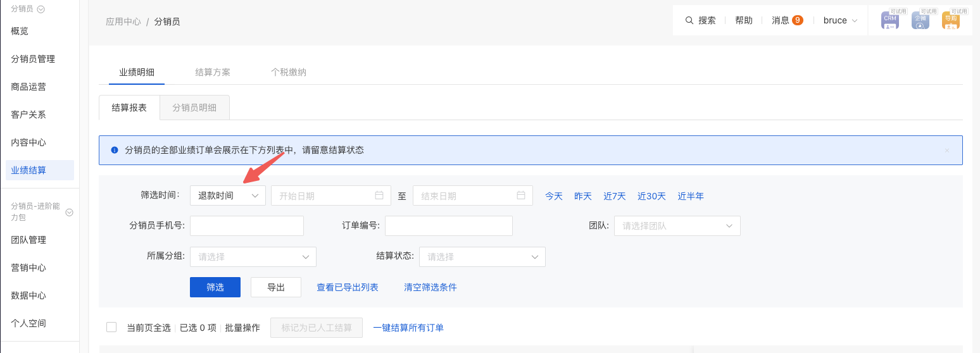Screen dimensions: 980x353
Task: Click the 导出 button
Action: (x=276, y=287)
